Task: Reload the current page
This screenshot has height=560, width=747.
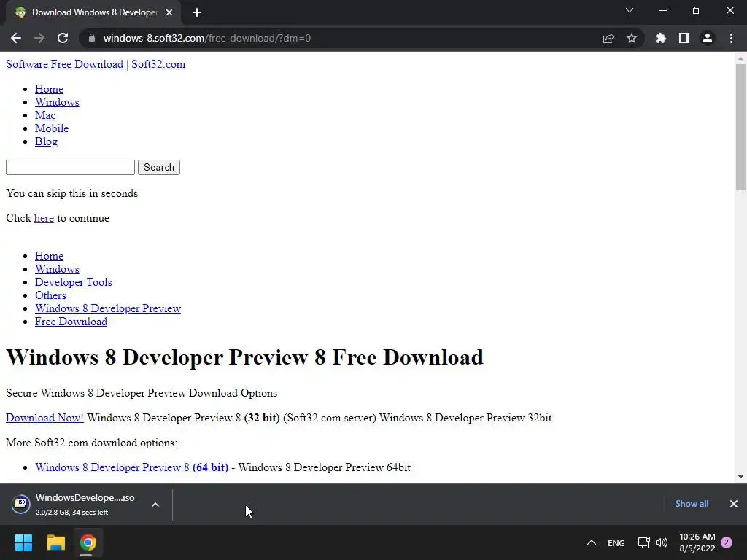Action: point(63,38)
